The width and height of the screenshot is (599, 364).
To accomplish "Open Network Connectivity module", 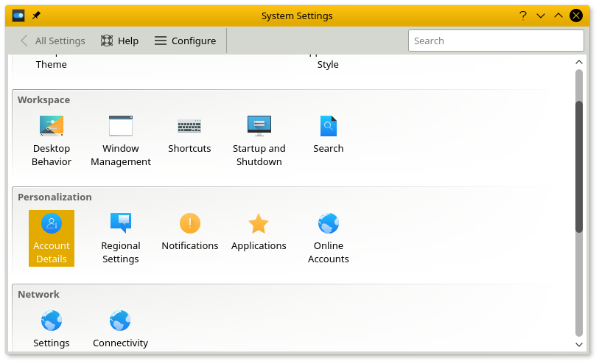I will (120, 329).
